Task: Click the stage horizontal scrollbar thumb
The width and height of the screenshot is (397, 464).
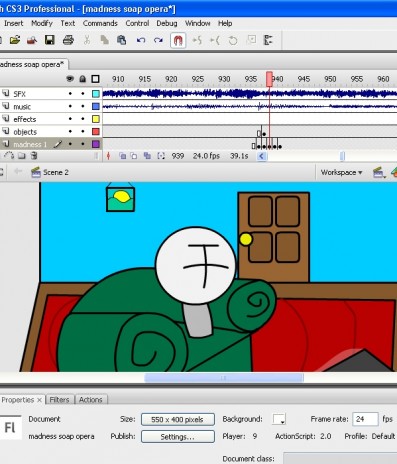Action: coord(224,378)
